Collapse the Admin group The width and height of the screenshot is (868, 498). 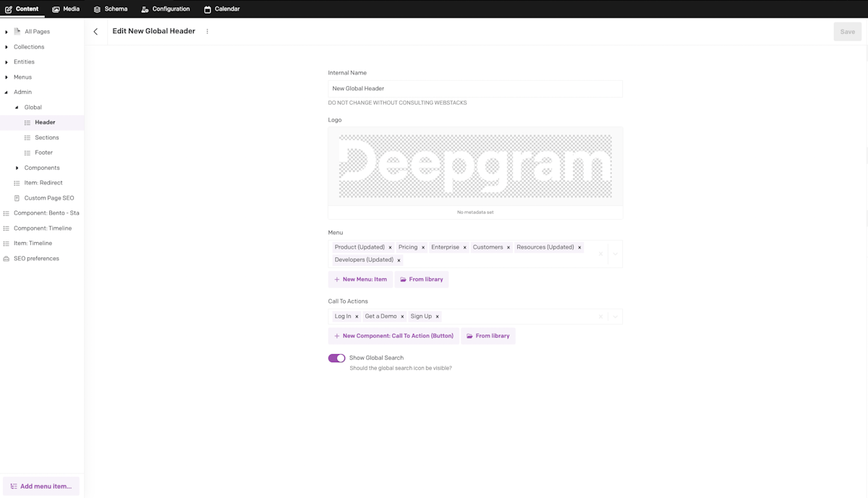tap(7, 93)
